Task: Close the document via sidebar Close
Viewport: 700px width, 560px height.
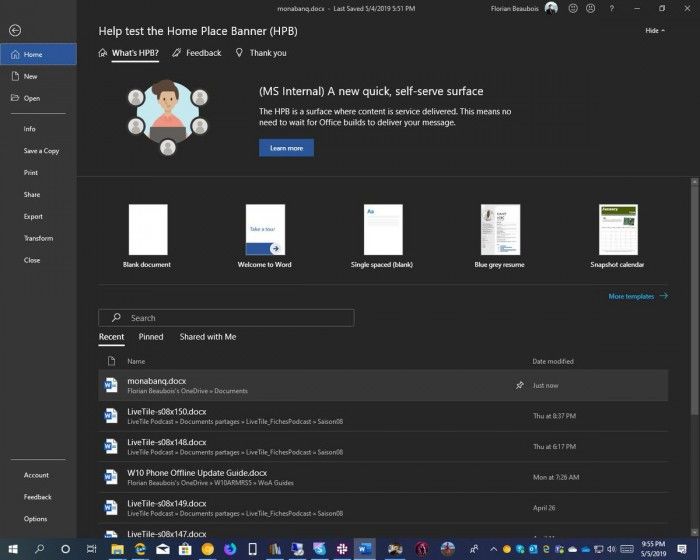Action: (x=32, y=260)
